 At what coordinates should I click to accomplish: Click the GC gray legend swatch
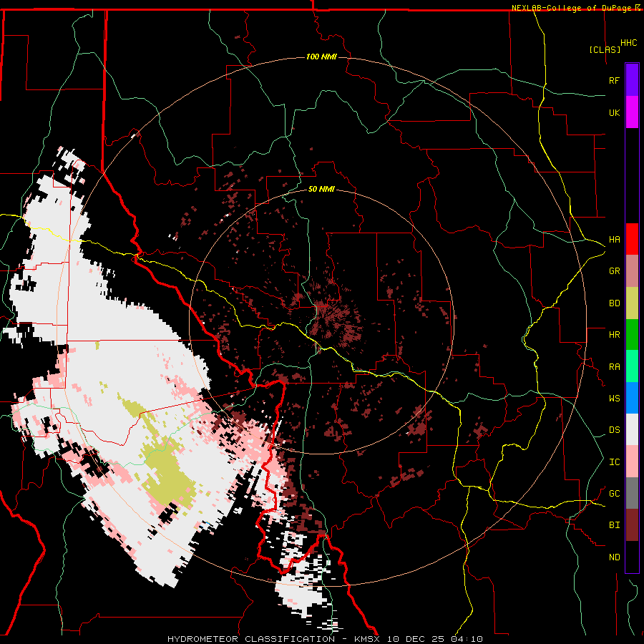click(632, 493)
